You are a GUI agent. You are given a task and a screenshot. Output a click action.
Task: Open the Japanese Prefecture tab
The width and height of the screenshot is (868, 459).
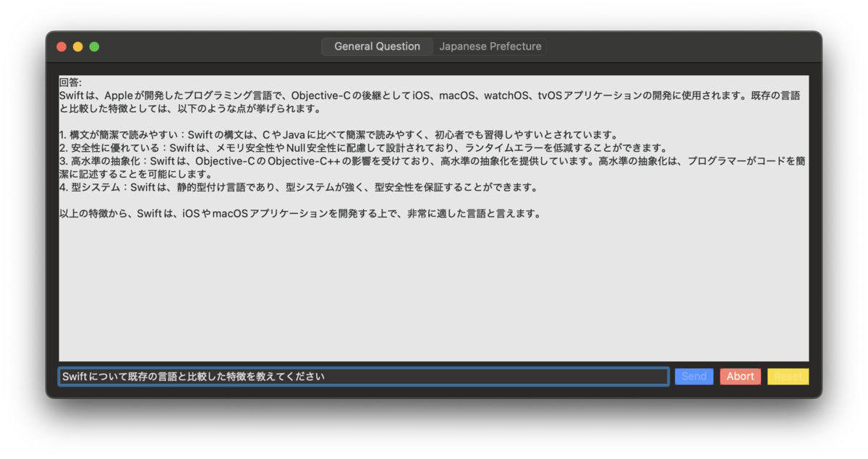pos(490,46)
